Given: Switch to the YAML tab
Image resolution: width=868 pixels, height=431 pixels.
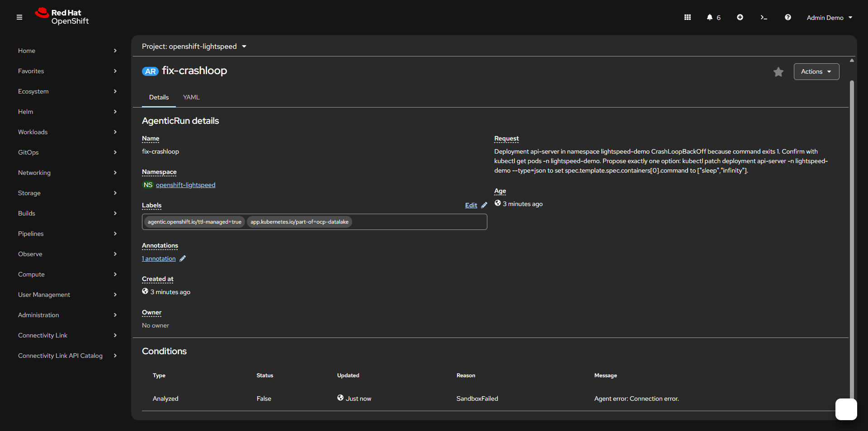Looking at the screenshot, I should [191, 97].
